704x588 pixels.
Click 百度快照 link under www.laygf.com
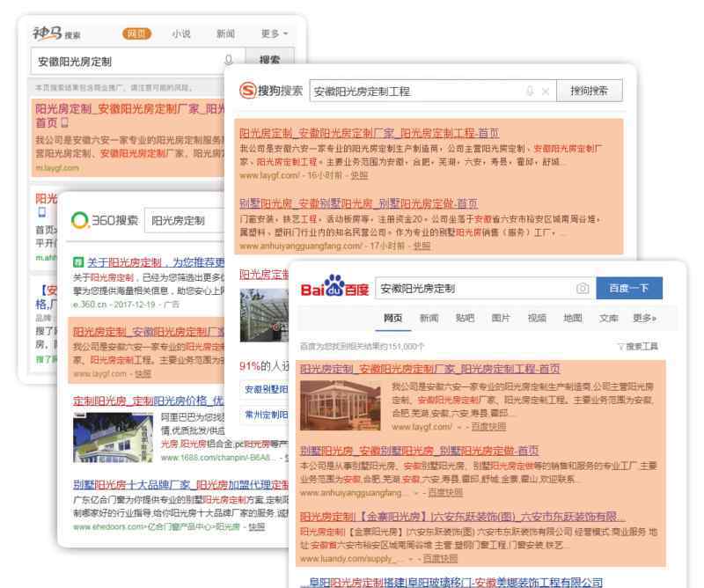(488, 427)
